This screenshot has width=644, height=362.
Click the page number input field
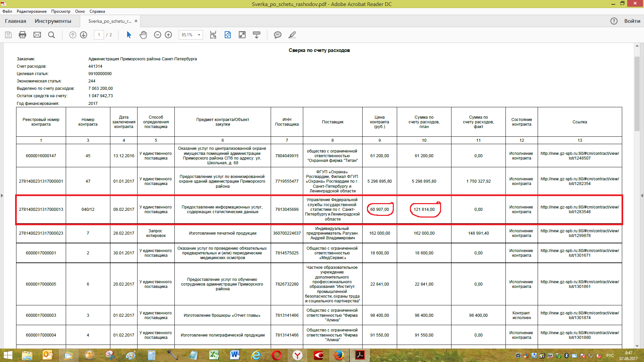99,35
